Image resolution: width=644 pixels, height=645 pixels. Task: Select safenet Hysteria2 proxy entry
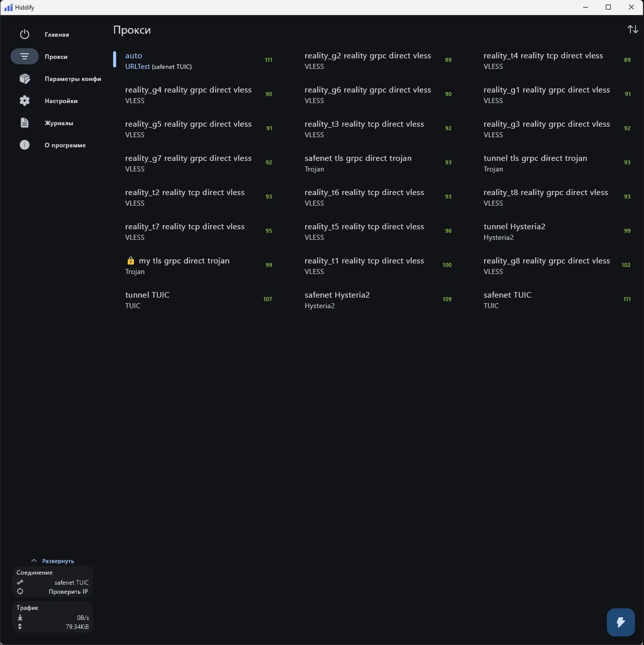coord(378,300)
